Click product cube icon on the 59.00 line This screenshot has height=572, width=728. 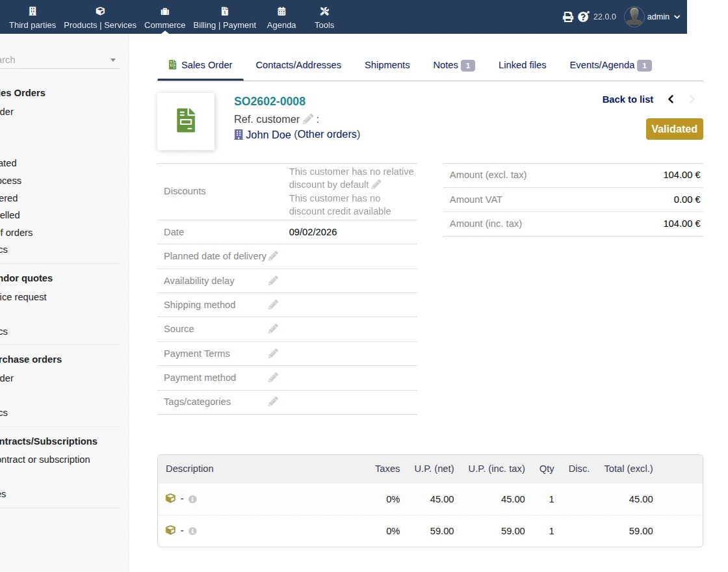click(x=170, y=530)
